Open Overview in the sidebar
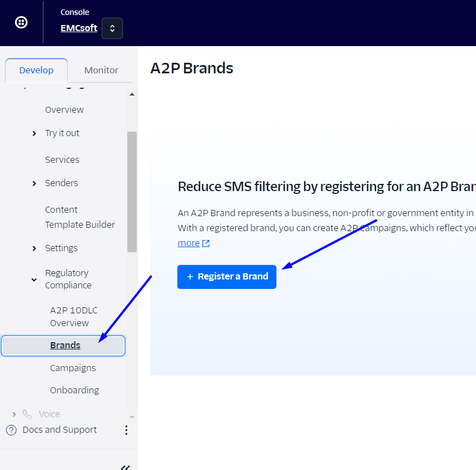The width and height of the screenshot is (476, 470). click(x=65, y=110)
